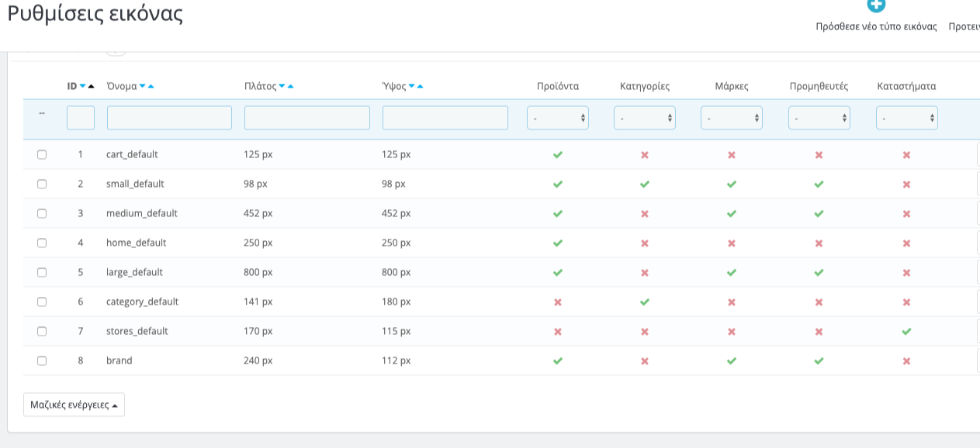Click the plus icon to add image type

pyautogui.click(x=876, y=5)
